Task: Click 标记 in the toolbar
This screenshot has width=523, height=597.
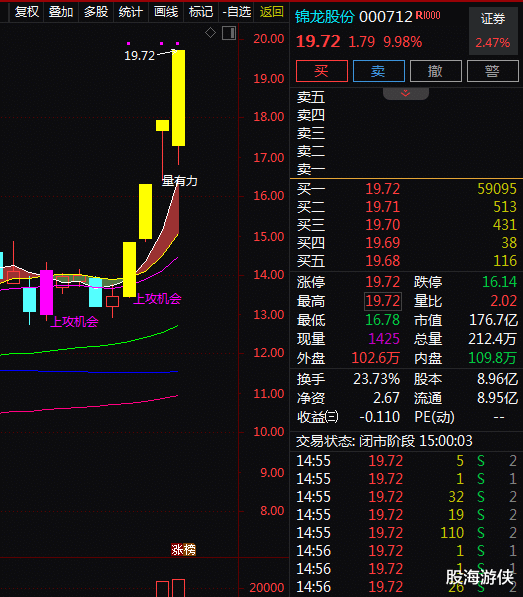Action: point(201,12)
